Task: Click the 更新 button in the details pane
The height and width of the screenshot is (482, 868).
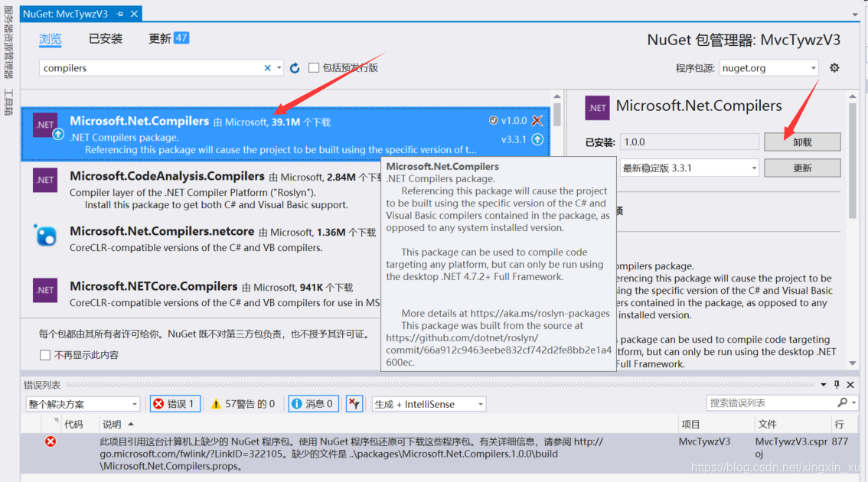Action: (x=802, y=168)
